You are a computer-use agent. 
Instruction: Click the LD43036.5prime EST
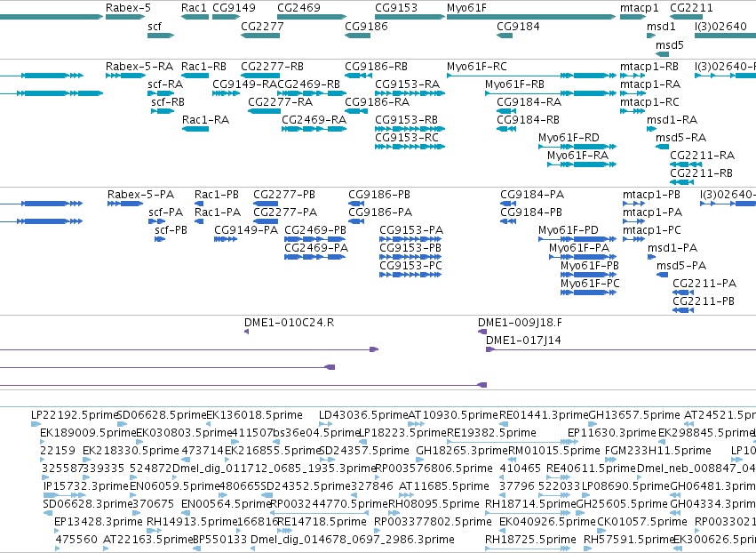[x=325, y=425]
